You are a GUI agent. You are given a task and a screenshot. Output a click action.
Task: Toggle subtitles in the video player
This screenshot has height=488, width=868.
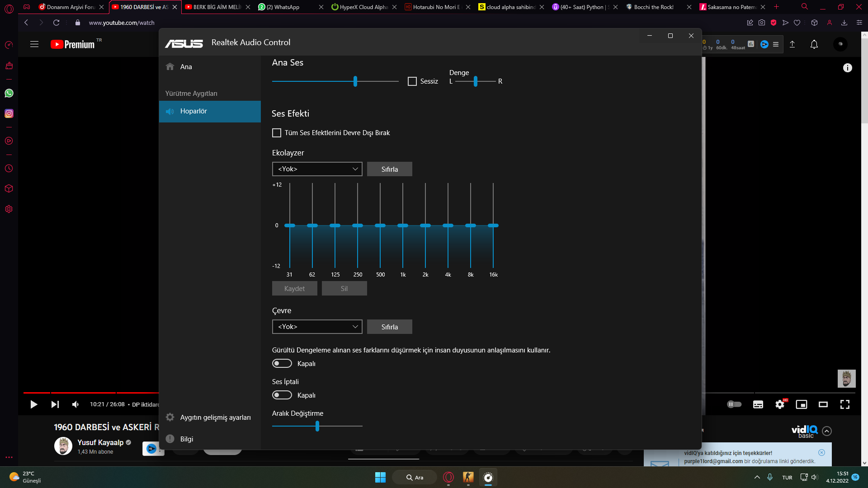pyautogui.click(x=758, y=404)
